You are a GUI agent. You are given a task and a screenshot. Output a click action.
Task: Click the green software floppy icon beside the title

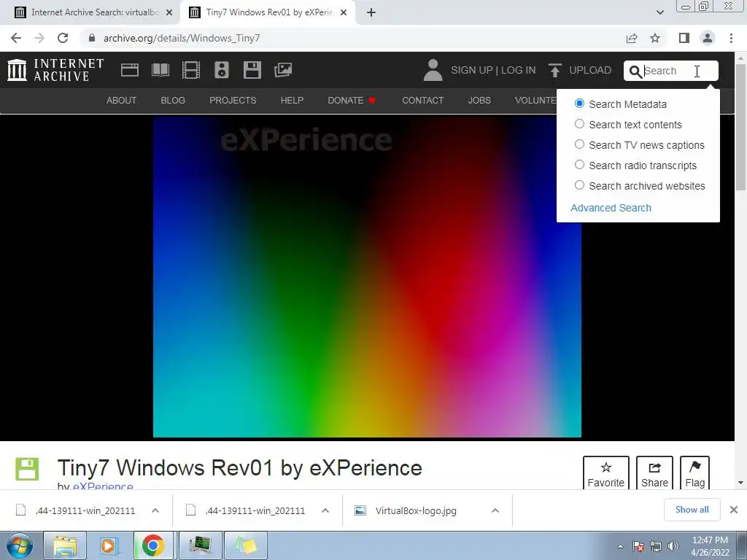[27, 469]
